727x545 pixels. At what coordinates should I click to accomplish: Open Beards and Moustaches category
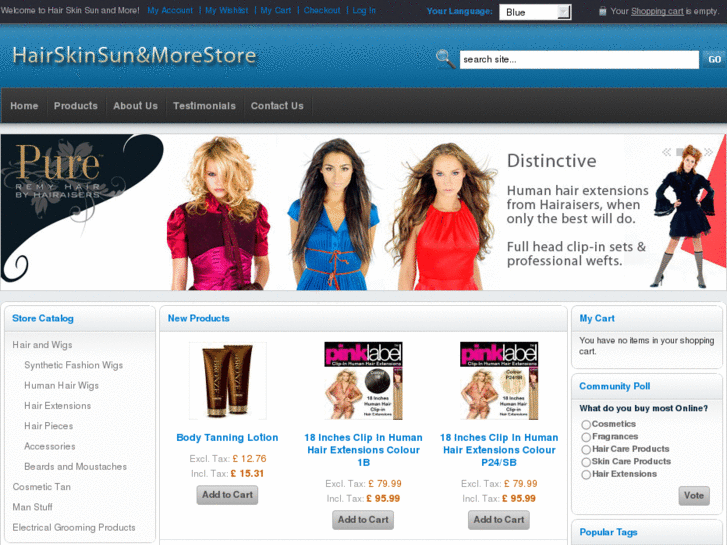click(x=76, y=467)
